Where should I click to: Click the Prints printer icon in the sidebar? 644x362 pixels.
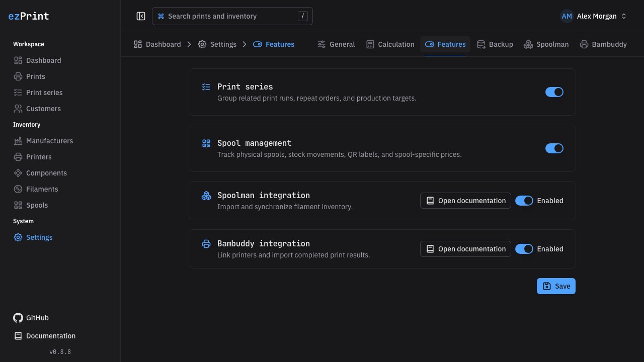click(x=18, y=76)
